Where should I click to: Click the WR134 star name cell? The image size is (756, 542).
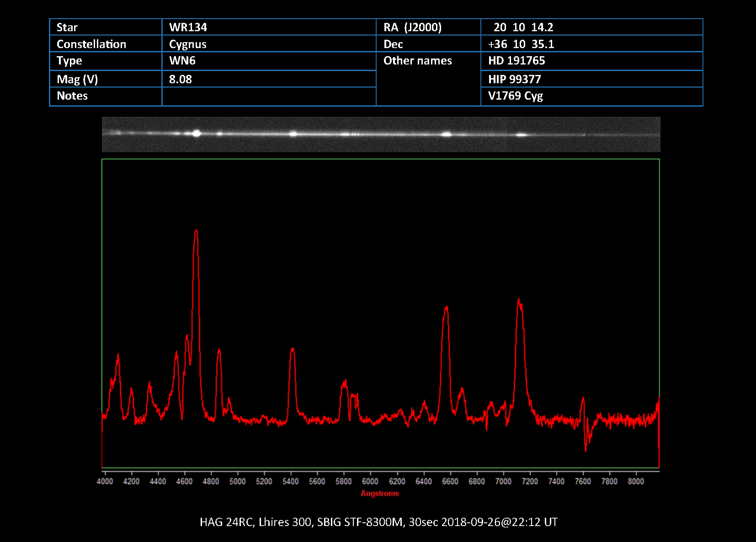coord(188,27)
